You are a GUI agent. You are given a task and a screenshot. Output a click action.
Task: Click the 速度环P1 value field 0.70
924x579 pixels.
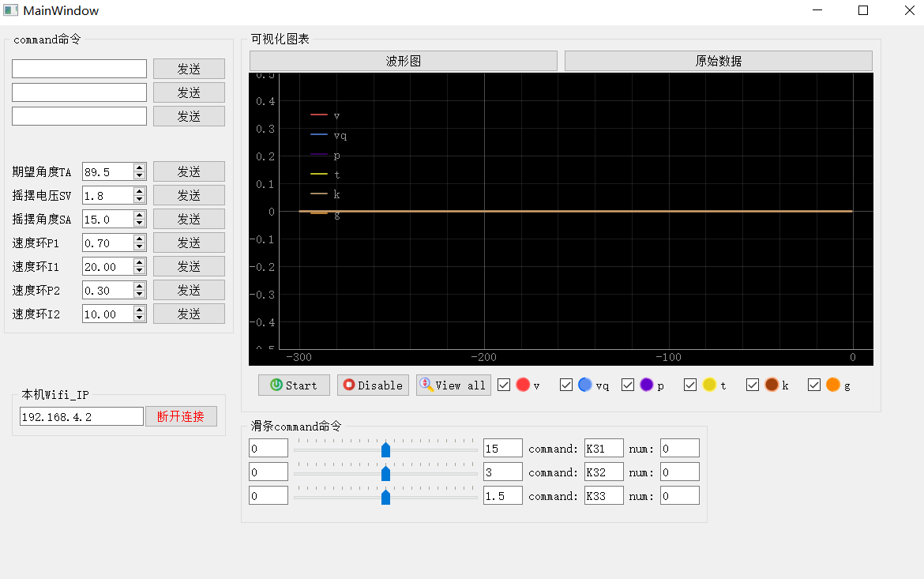tap(108, 243)
